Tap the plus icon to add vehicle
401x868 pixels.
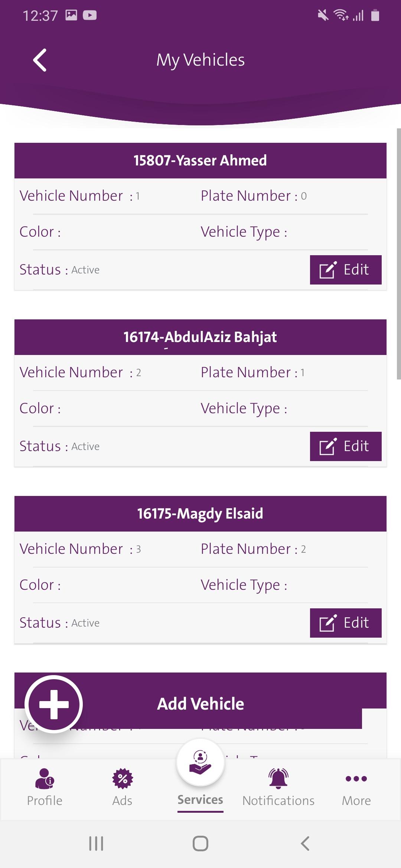click(x=54, y=704)
